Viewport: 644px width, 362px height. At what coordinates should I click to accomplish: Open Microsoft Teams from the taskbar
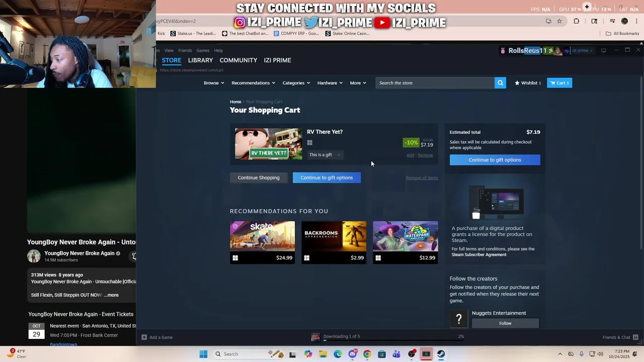(x=396, y=354)
